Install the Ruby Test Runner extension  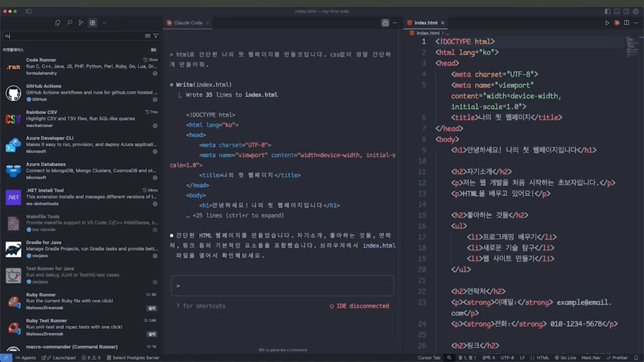(x=152, y=334)
